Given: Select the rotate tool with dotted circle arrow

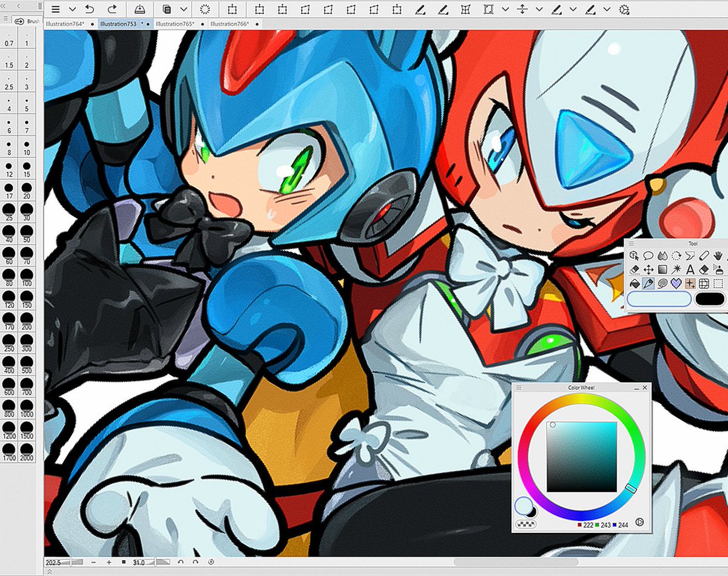Looking at the screenshot, I should click(x=676, y=256).
